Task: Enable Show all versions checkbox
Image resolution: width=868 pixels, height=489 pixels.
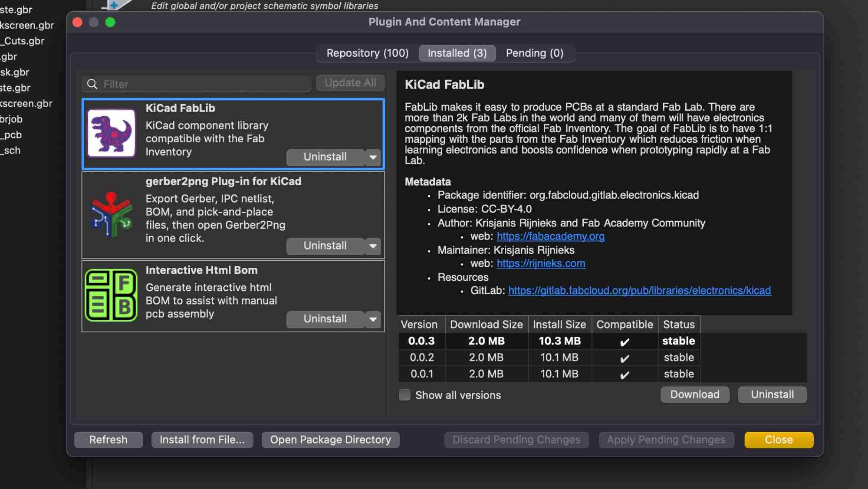Action: click(404, 395)
